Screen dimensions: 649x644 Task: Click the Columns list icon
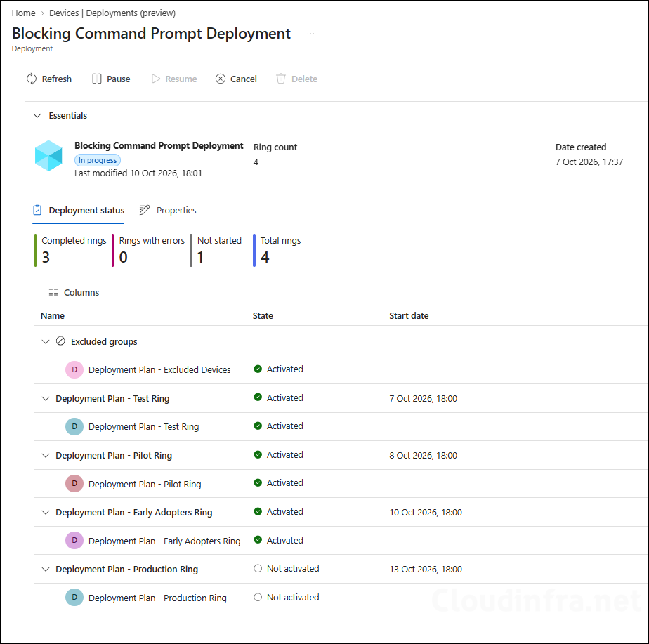pyautogui.click(x=53, y=292)
